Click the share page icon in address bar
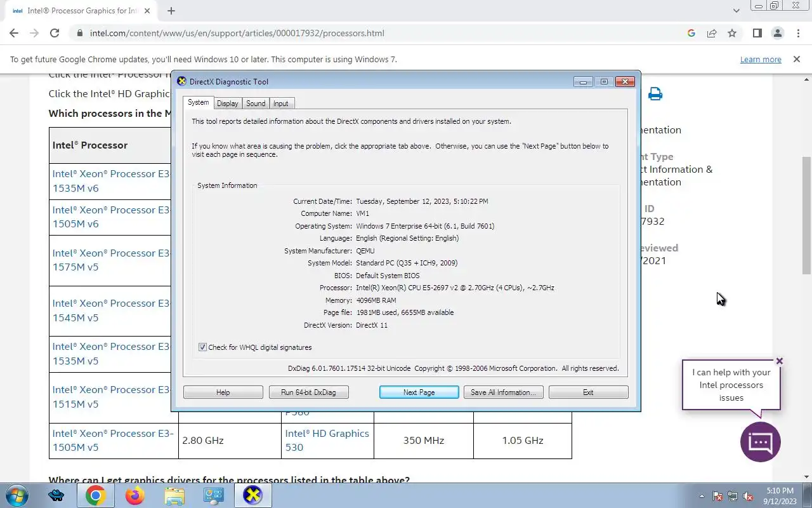This screenshot has height=508, width=812. tap(712, 33)
